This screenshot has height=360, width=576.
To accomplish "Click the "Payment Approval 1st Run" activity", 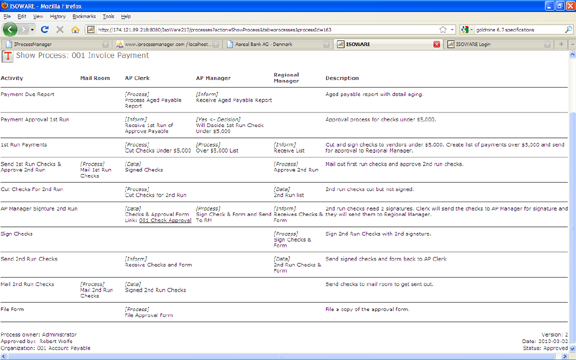I will click(x=35, y=119).
